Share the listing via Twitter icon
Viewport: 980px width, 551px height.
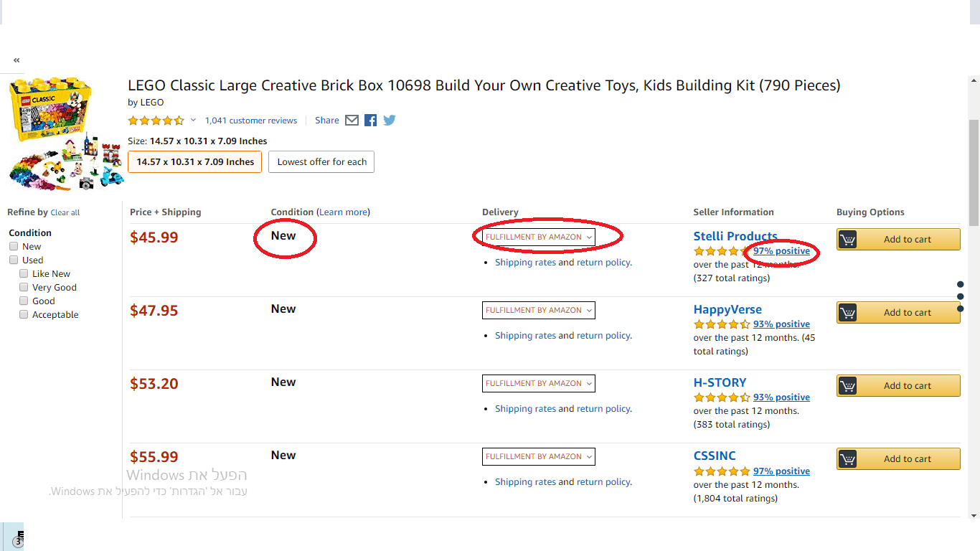coord(390,121)
